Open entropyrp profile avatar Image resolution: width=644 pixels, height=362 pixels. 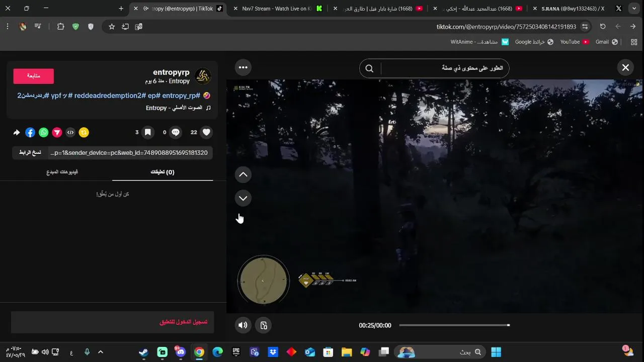(203, 76)
